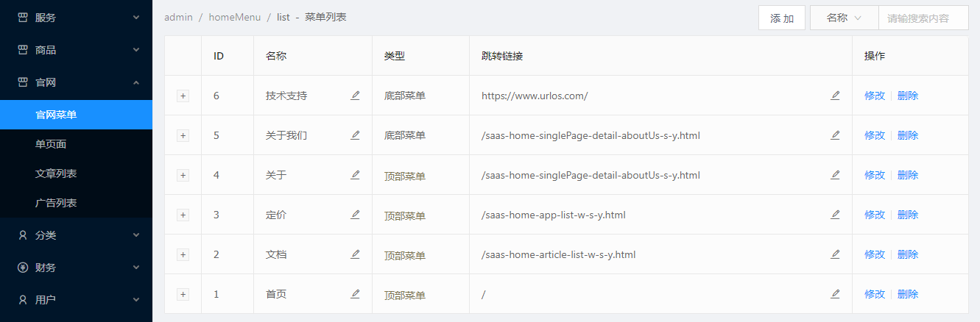Edit link pencil icon in row ID 5
This screenshot has height=322, width=980.
tap(835, 135)
